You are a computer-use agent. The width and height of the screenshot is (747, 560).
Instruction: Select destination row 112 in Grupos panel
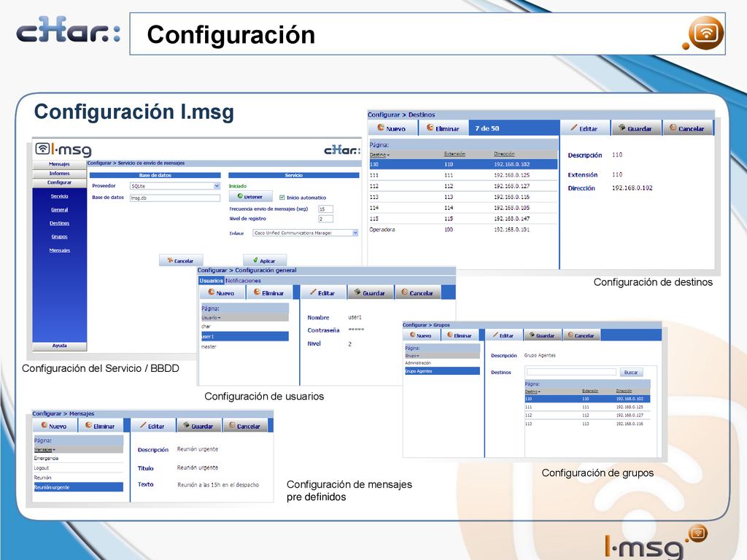tap(587, 415)
